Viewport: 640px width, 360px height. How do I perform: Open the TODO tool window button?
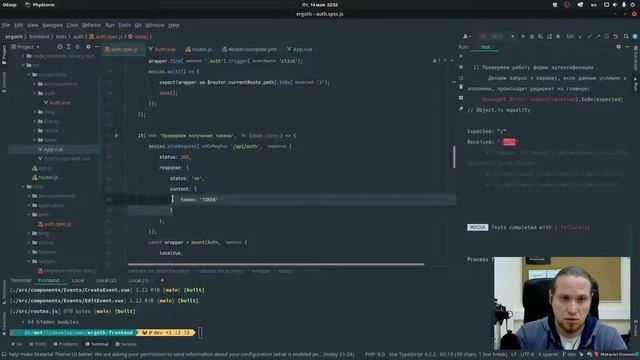click(38, 344)
